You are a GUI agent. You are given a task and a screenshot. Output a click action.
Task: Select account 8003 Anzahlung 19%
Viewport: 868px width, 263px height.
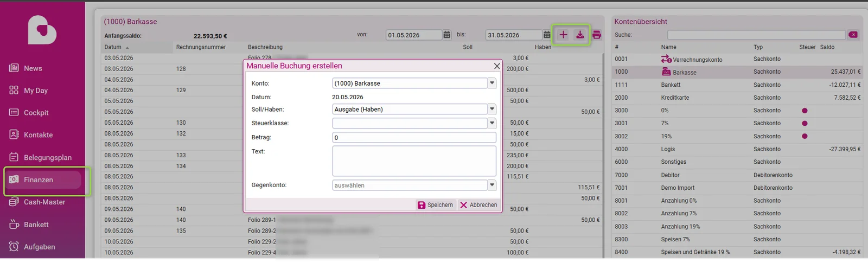point(737,227)
